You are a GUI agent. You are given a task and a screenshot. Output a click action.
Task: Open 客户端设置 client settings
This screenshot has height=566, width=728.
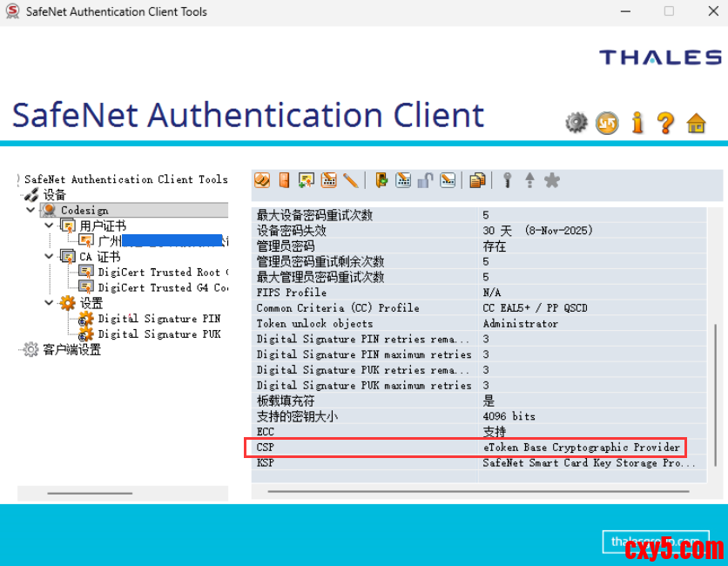tap(72, 350)
